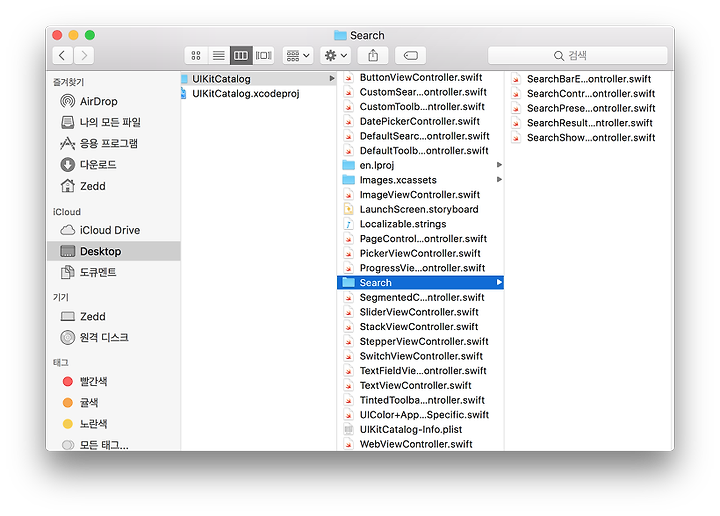The width and height of the screenshot is (720, 516).
Task: Select WebViewController.swift
Action: pyautogui.click(x=420, y=444)
